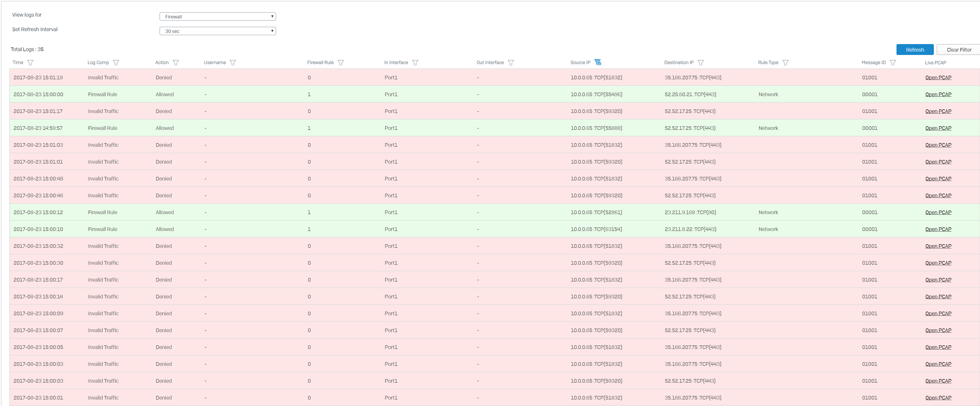Filter logs by Time column
This screenshot has width=980, height=406.
coord(30,63)
